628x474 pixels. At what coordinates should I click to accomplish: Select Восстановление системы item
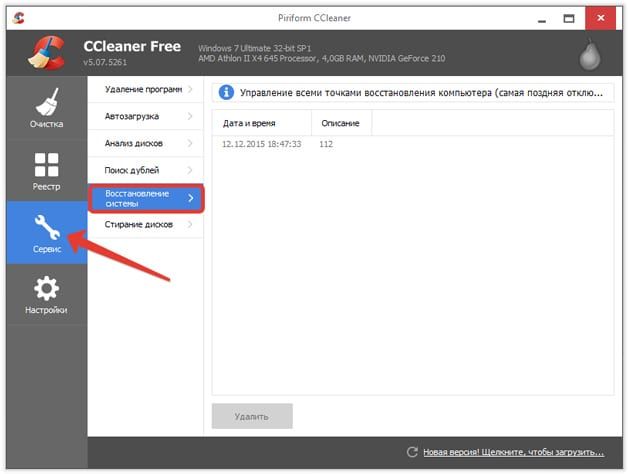click(x=146, y=198)
